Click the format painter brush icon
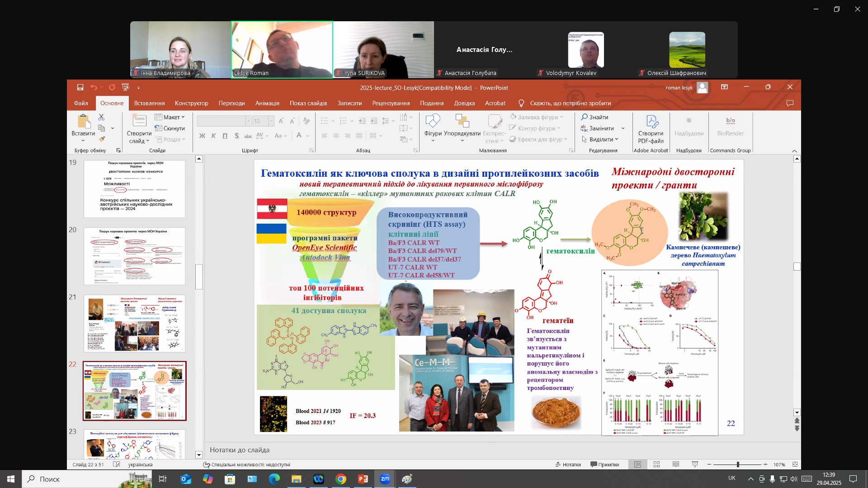 click(x=102, y=139)
